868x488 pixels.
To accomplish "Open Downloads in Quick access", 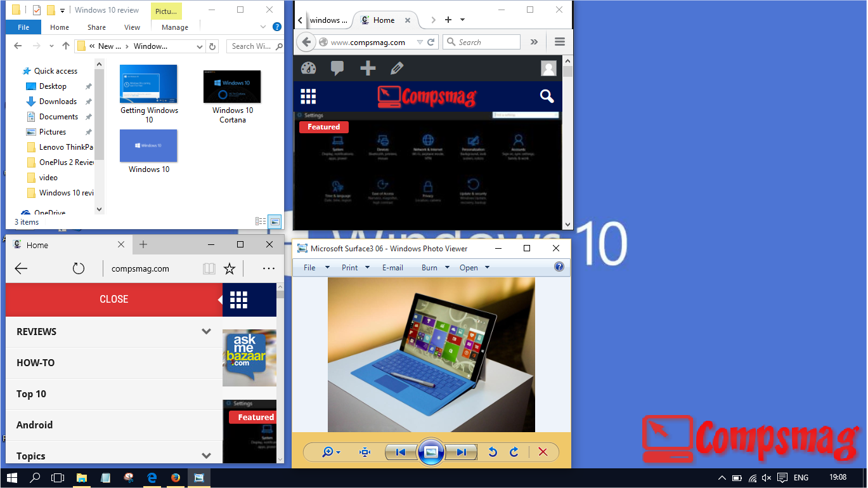I will pyautogui.click(x=58, y=102).
